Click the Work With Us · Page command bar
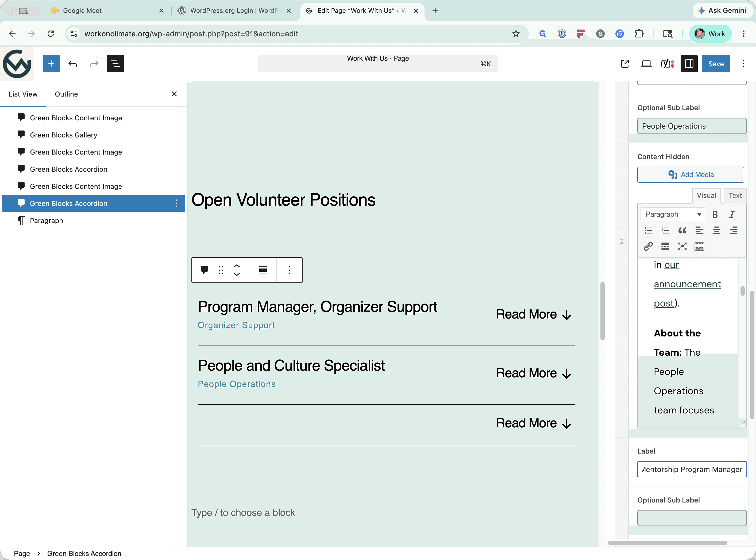The height and width of the screenshot is (560, 756). 378,64
